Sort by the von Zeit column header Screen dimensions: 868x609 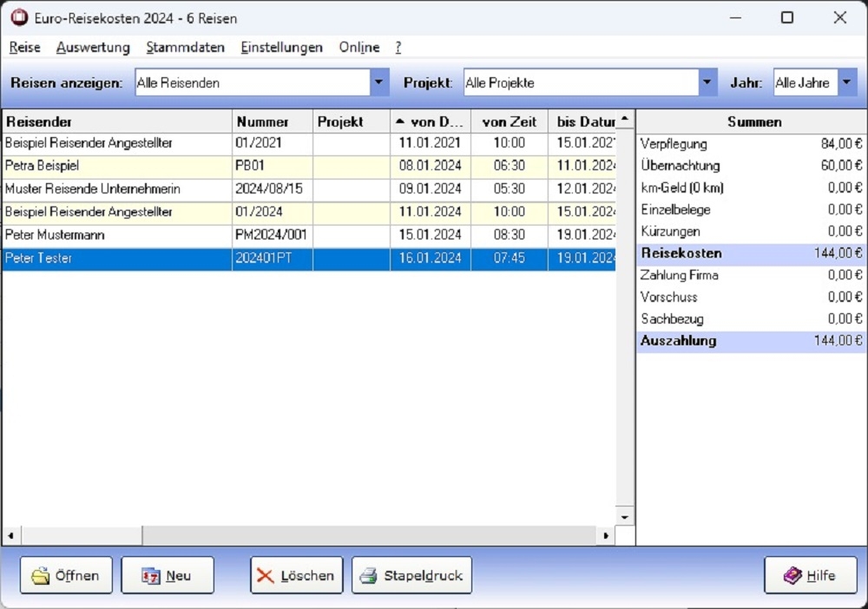(x=510, y=121)
